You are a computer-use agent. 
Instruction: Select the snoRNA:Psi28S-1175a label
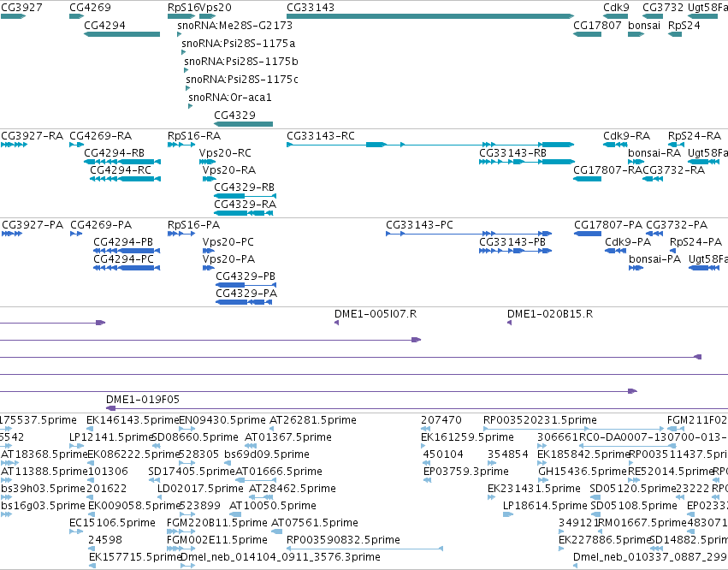pyautogui.click(x=239, y=44)
